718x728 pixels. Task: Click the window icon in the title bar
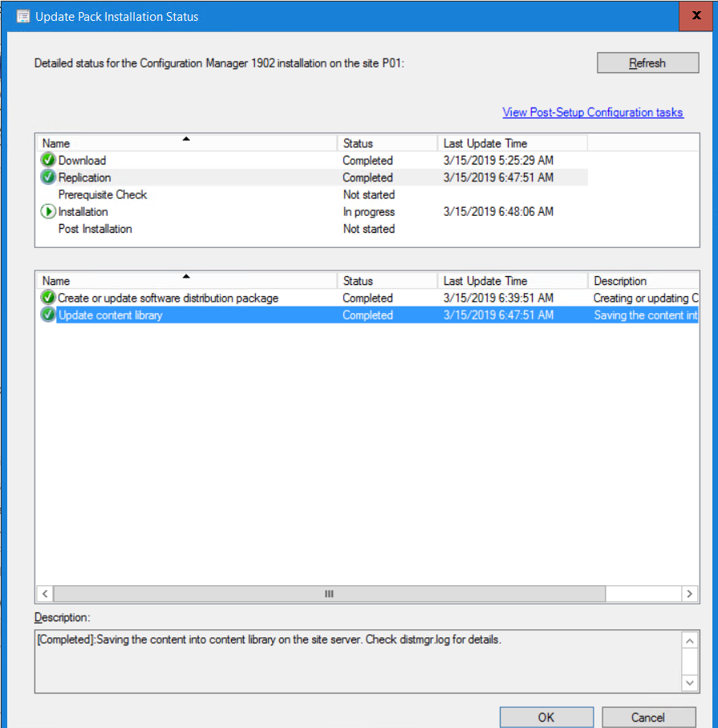click(22, 16)
